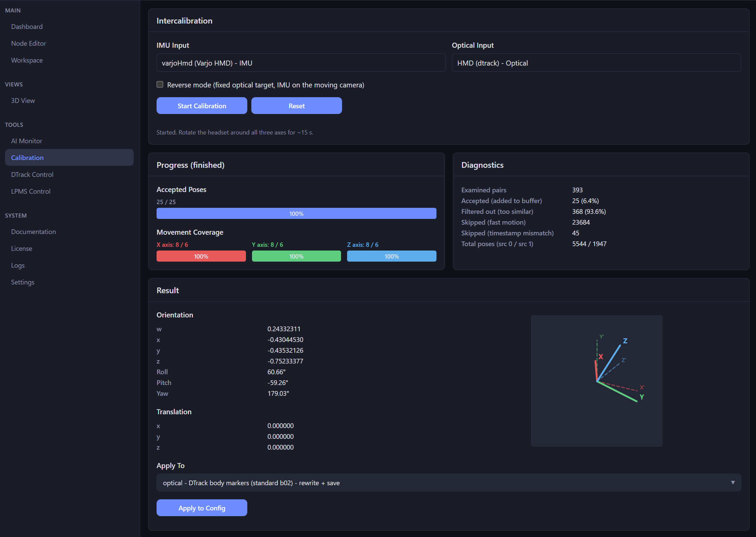Open LPMS Control tool

pyautogui.click(x=31, y=191)
